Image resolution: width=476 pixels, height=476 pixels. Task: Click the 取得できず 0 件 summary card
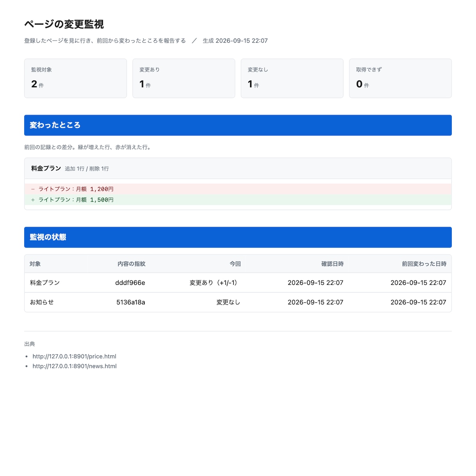click(x=400, y=78)
